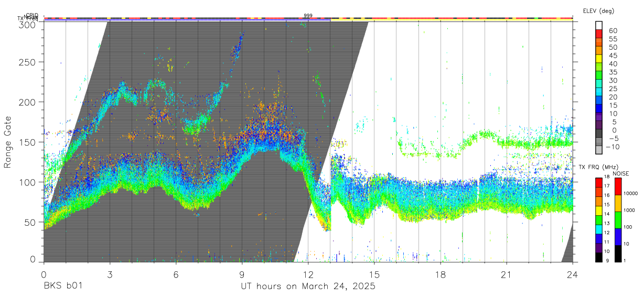
Task: Click the 'ELEV (deg)' legend title
Action: click(599, 11)
